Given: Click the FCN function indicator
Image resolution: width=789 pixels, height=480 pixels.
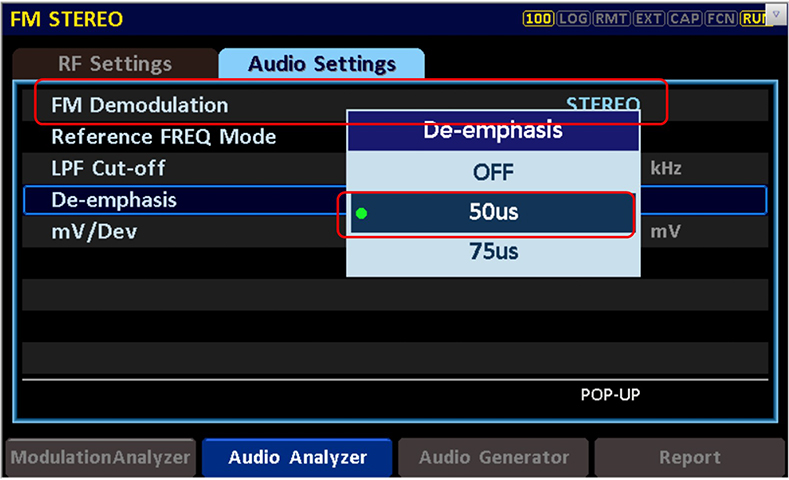Looking at the screenshot, I should pos(720,18).
